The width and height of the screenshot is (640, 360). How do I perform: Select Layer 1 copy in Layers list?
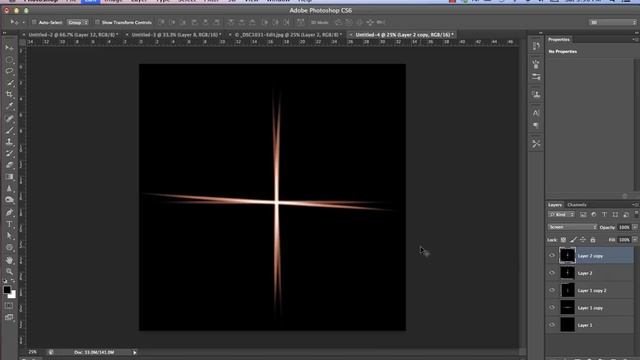(590, 308)
